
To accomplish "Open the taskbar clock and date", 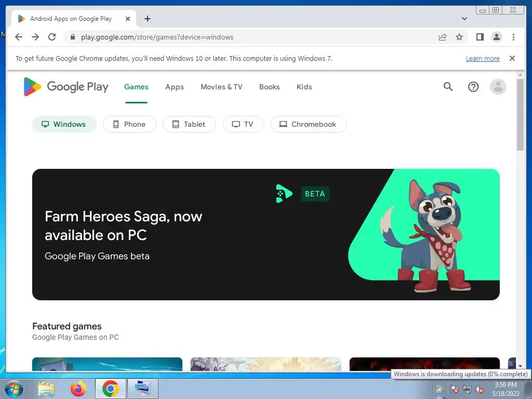I will 506,389.
